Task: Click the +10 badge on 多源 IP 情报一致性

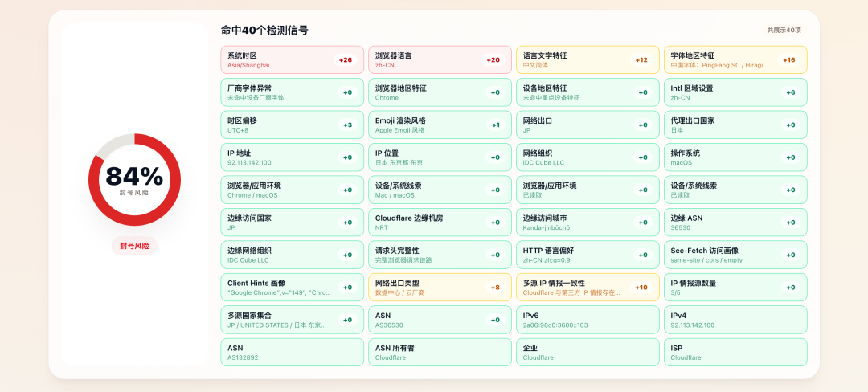Action: point(641,288)
